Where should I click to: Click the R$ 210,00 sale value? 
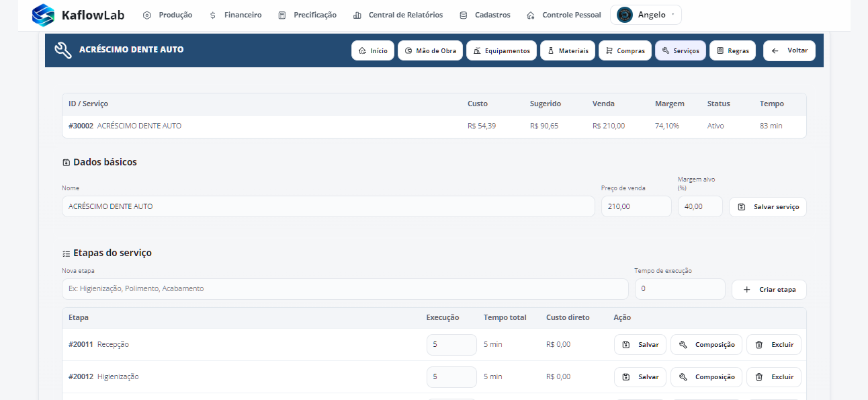pos(609,126)
